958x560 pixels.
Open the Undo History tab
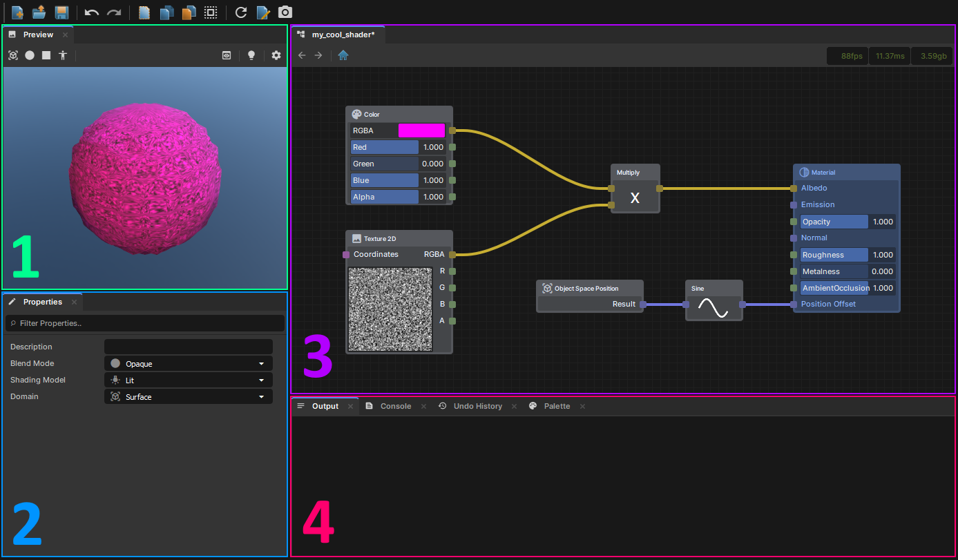(x=477, y=406)
